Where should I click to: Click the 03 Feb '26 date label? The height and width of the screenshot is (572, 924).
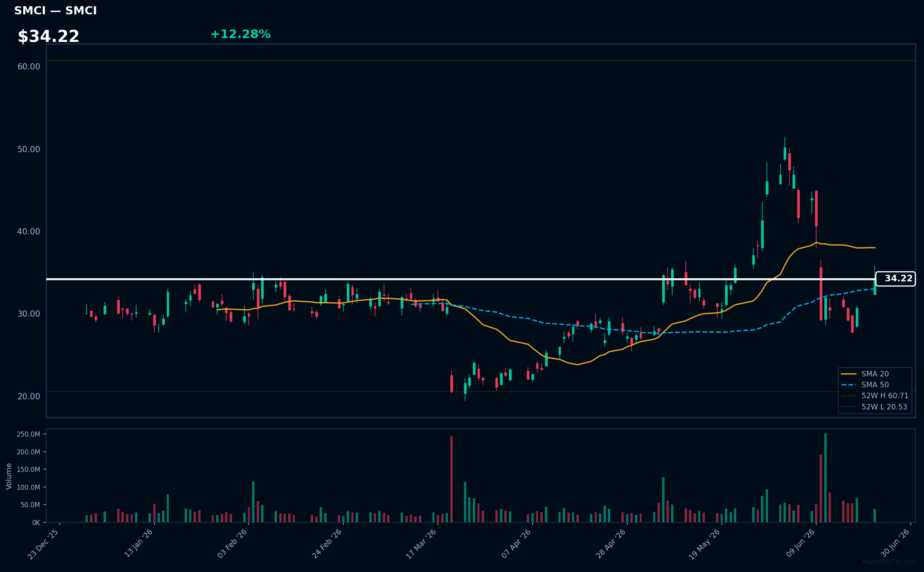tap(232, 544)
